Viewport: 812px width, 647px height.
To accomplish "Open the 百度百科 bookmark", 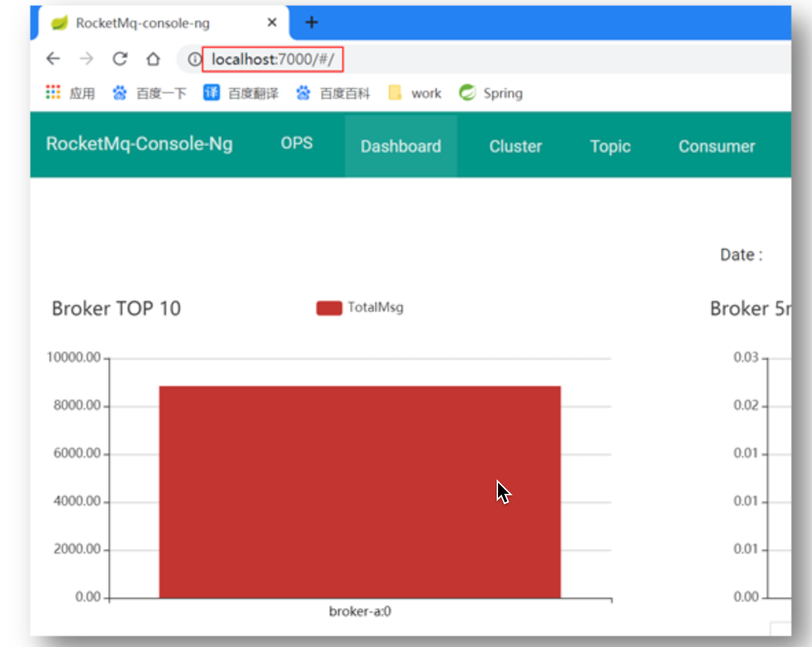I will (x=333, y=93).
